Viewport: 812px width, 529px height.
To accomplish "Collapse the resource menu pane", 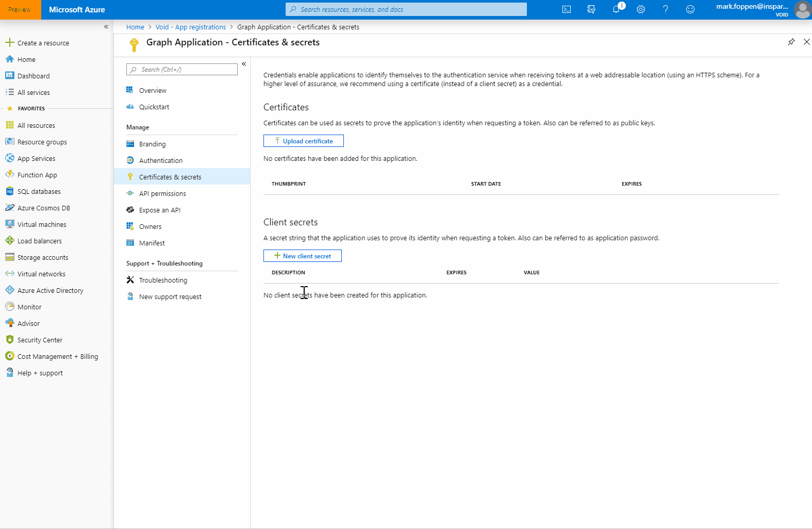I will (244, 64).
